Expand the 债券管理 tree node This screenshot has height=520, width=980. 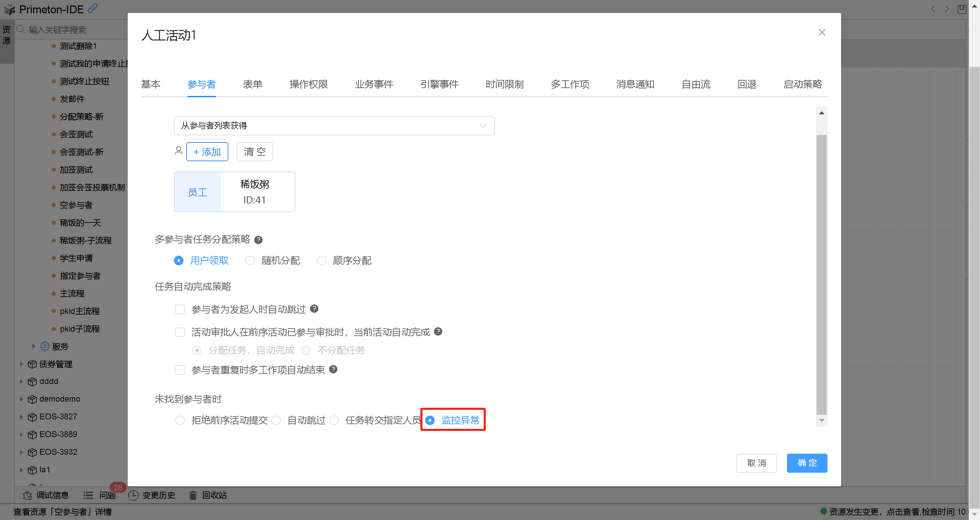[21, 364]
